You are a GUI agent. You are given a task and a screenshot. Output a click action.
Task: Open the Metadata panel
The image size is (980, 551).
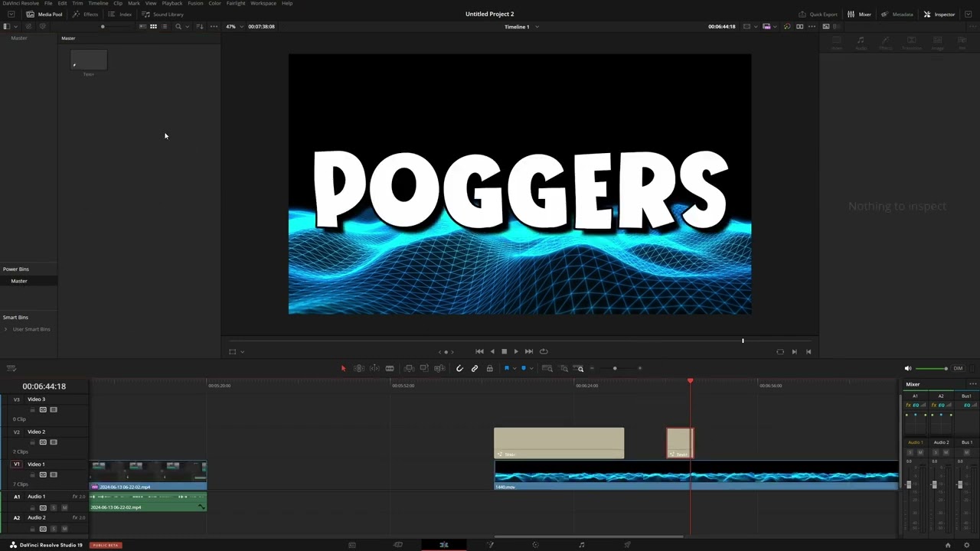point(897,14)
